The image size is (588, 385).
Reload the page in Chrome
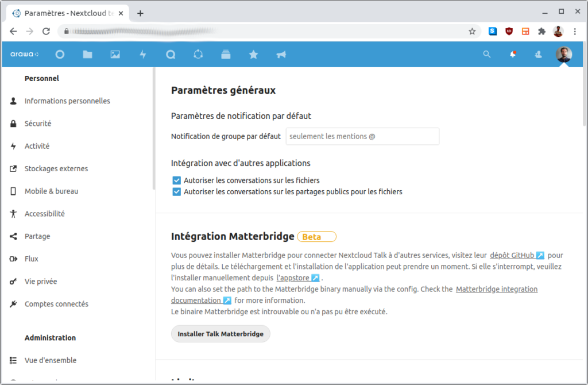46,31
